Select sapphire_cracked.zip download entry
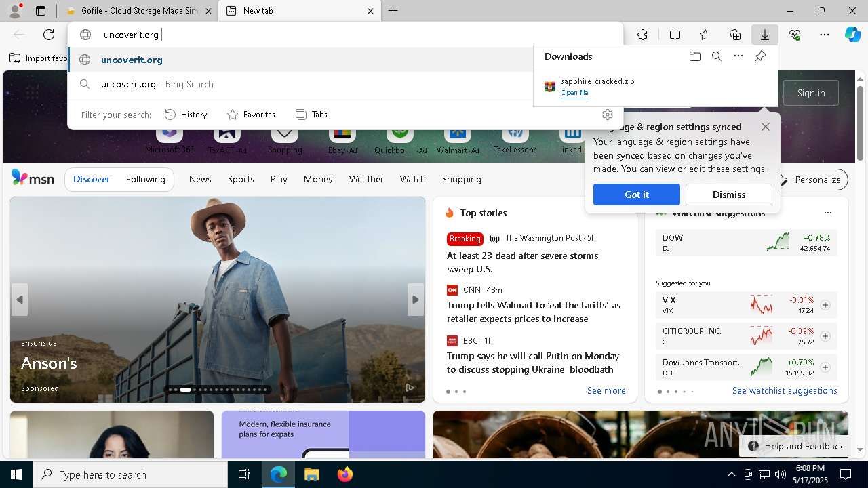 coord(655,87)
